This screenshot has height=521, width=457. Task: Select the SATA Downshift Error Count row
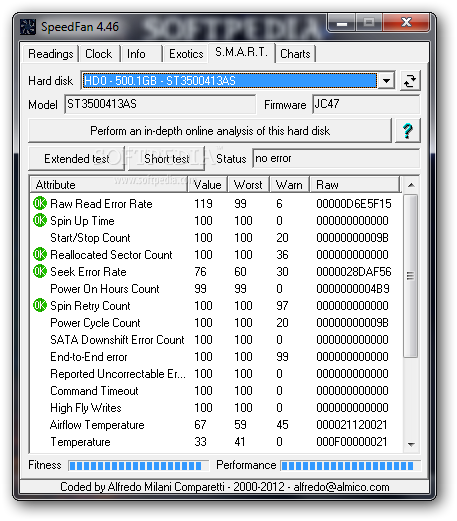(x=216, y=340)
